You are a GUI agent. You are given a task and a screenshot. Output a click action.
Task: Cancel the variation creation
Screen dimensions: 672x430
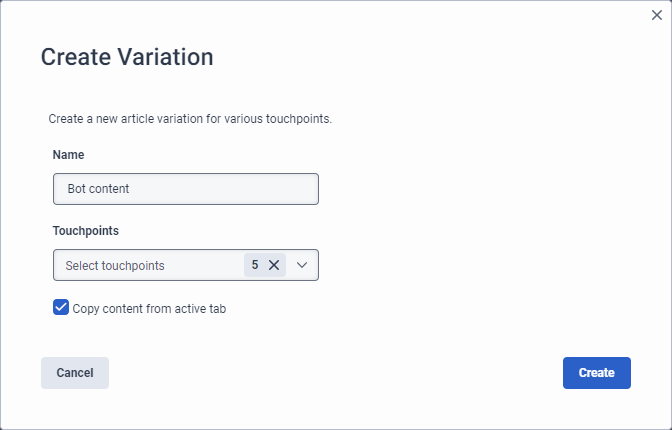point(75,373)
